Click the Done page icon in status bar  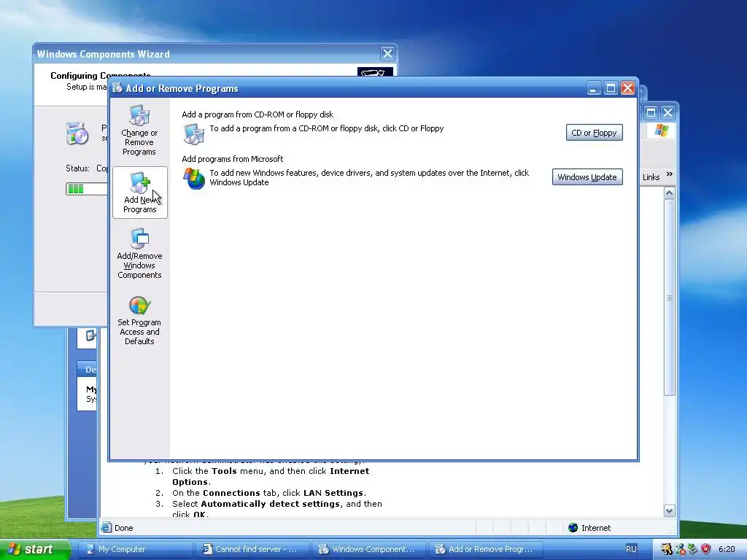click(x=107, y=527)
